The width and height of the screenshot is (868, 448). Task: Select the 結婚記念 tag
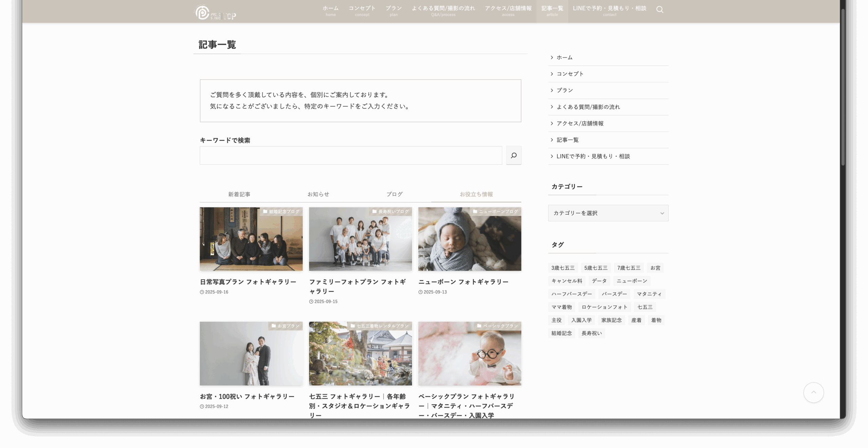point(561,333)
